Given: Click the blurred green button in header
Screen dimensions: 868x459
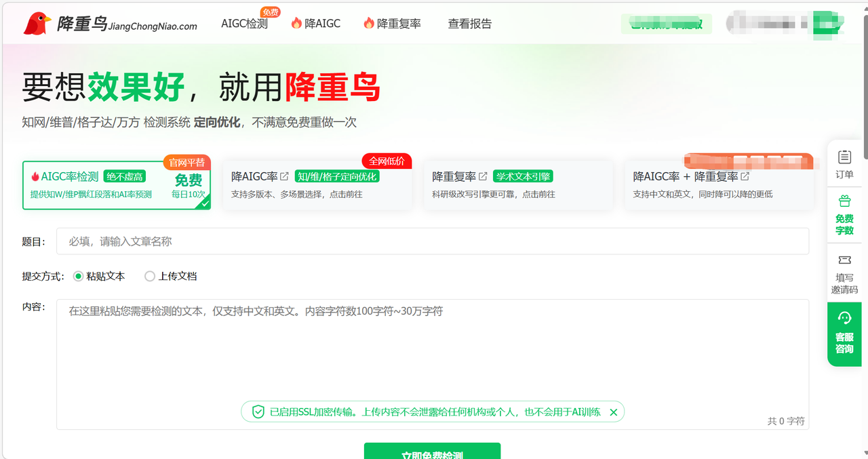Looking at the screenshot, I should click(x=667, y=24).
